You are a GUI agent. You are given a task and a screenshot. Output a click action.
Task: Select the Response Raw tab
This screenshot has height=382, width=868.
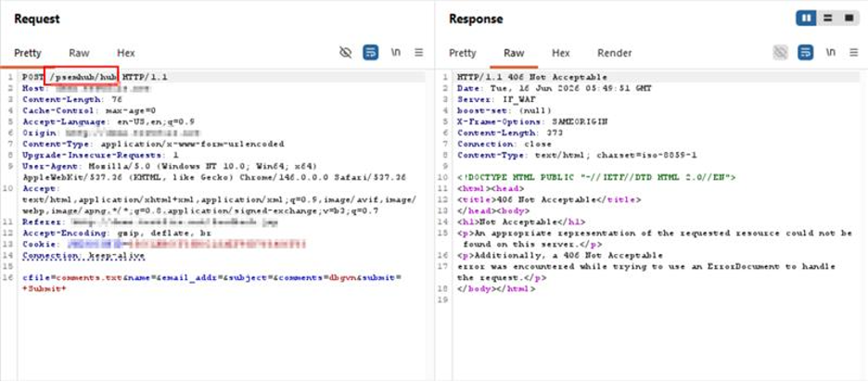click(x=514, y=53)
